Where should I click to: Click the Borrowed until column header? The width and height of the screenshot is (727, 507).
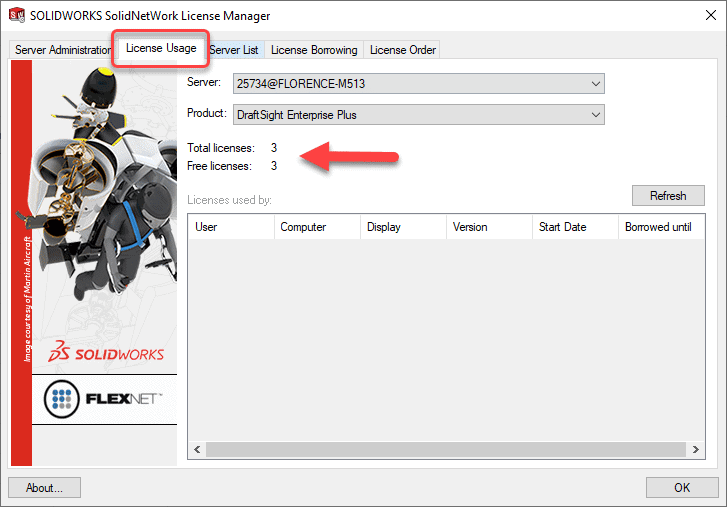(x=660, y=227)
